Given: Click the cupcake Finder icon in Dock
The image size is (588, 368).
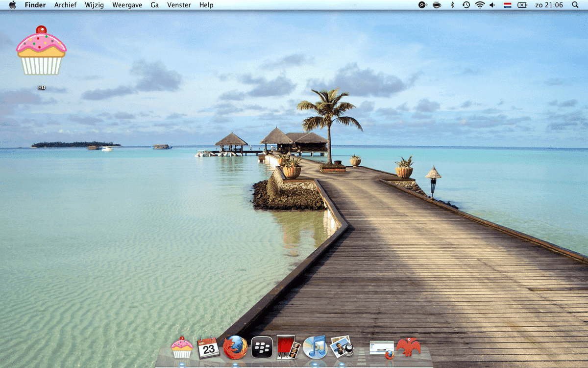Looking at the screenshot, I should (182, 347).
